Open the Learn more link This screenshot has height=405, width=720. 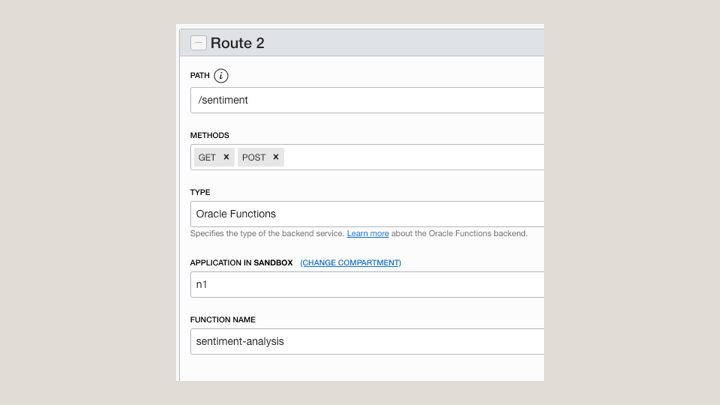368,234
